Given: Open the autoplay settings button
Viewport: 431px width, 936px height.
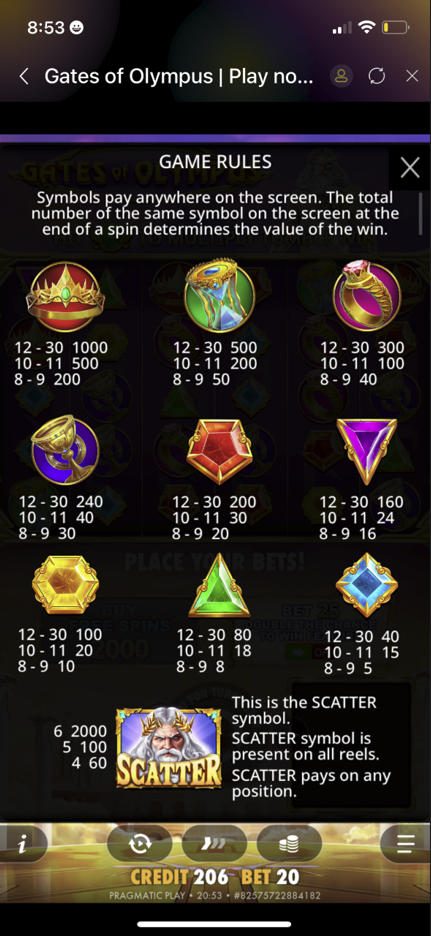Looking at the screenshot, I should 140,844.
